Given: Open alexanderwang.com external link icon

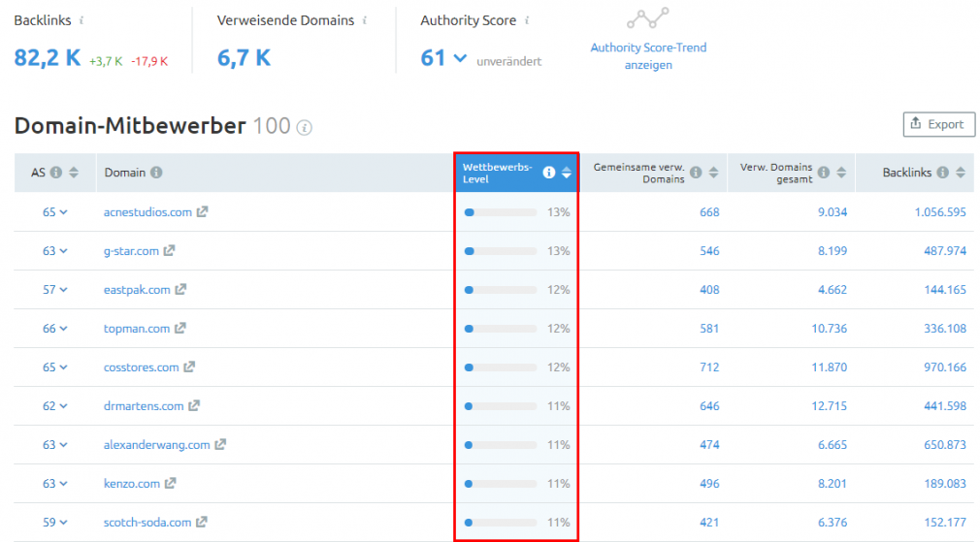Looking at the screenshot, I should tap(220, 444).
